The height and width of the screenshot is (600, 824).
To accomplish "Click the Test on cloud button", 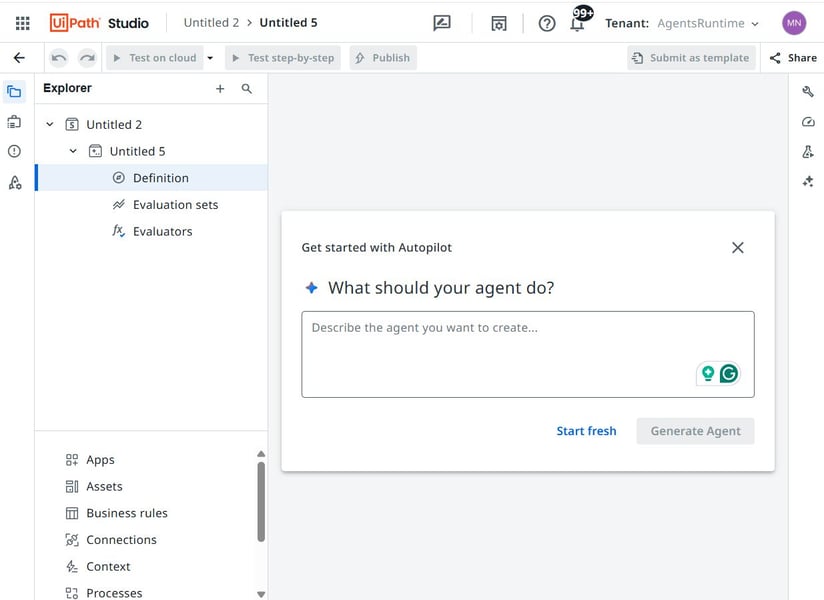I will (156, 58).
